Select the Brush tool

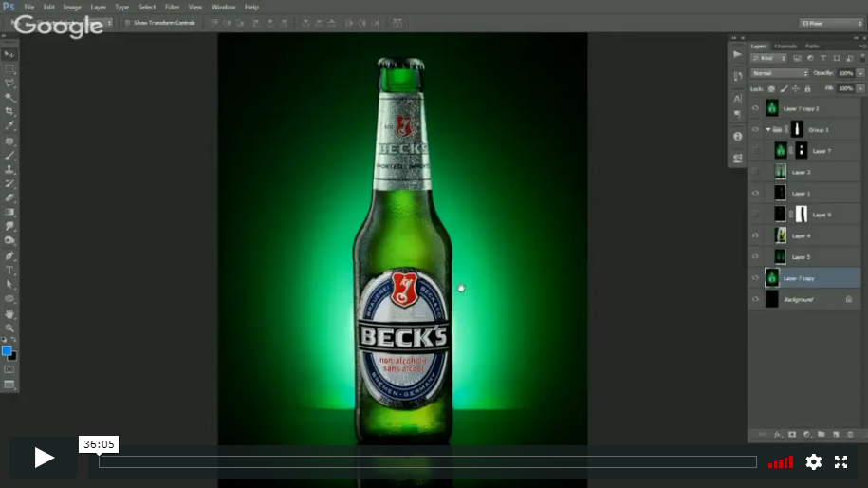point(9,156)
